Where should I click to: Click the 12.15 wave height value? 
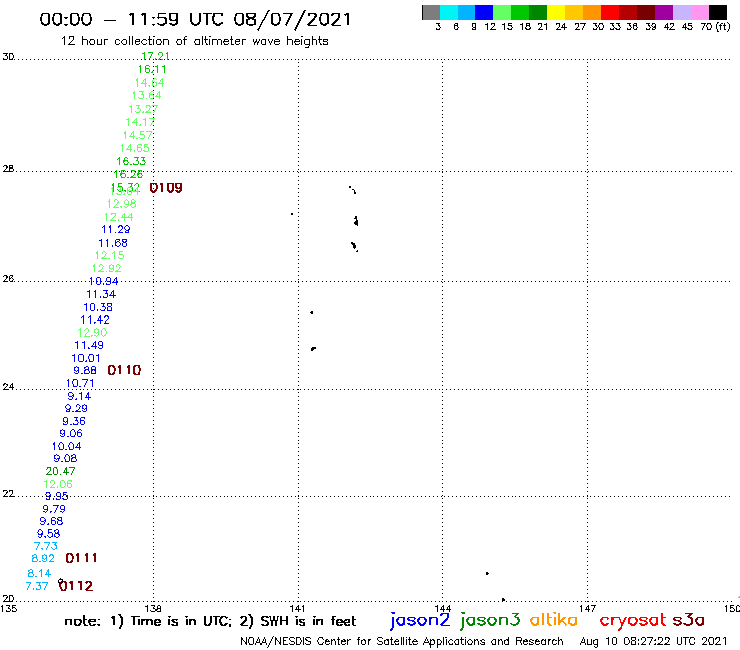click(109, 255)
